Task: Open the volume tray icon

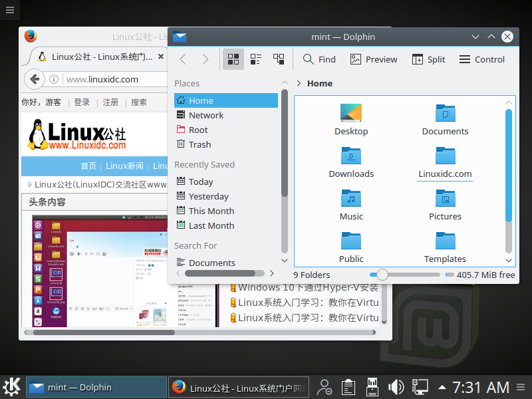Action: tap(396, 387)
